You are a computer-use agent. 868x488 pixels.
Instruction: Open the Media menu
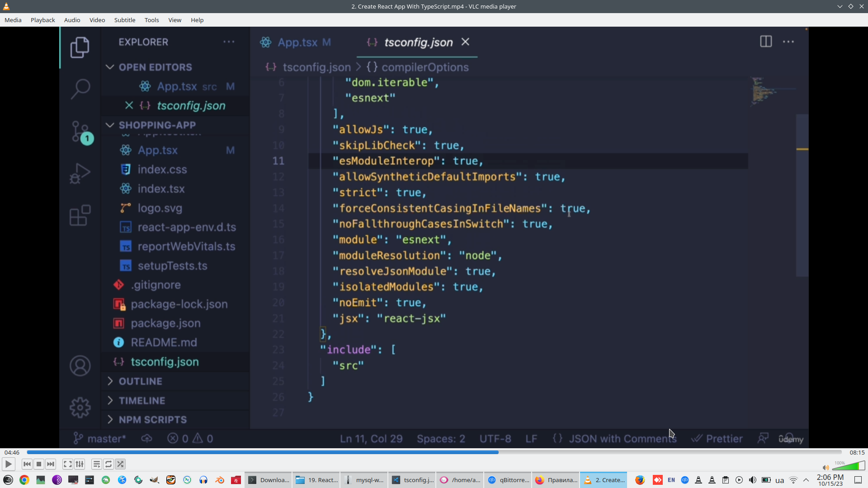click(x=13, y=20)
